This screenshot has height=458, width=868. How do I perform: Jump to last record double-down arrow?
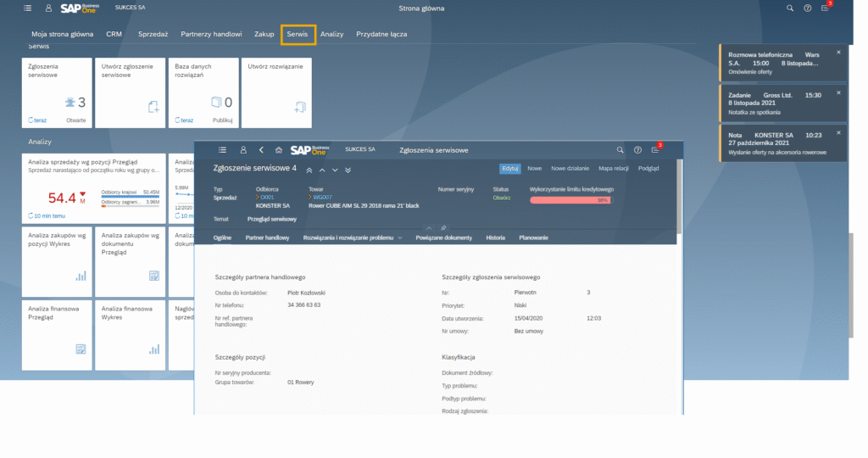click(348, 170)
